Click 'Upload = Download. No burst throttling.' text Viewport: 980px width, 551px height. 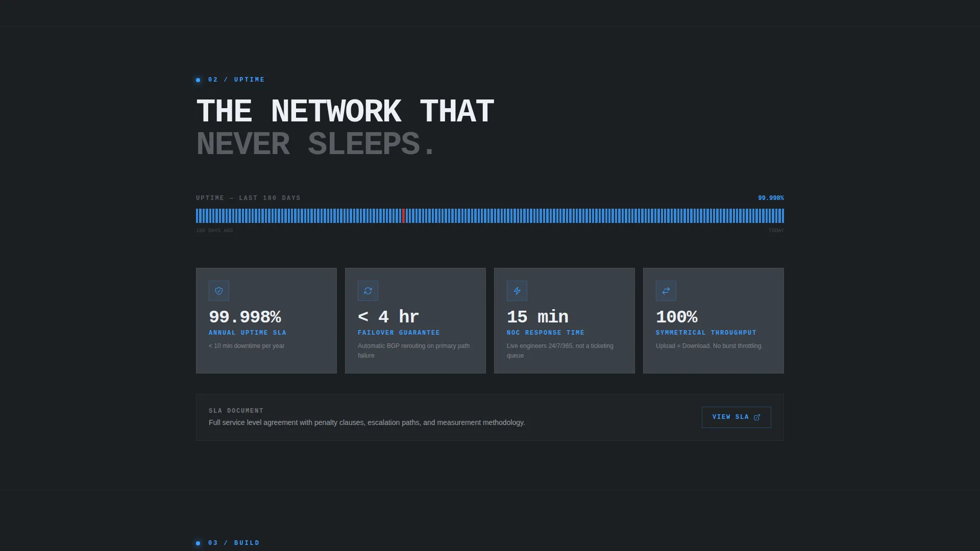[x=709, y=346]
